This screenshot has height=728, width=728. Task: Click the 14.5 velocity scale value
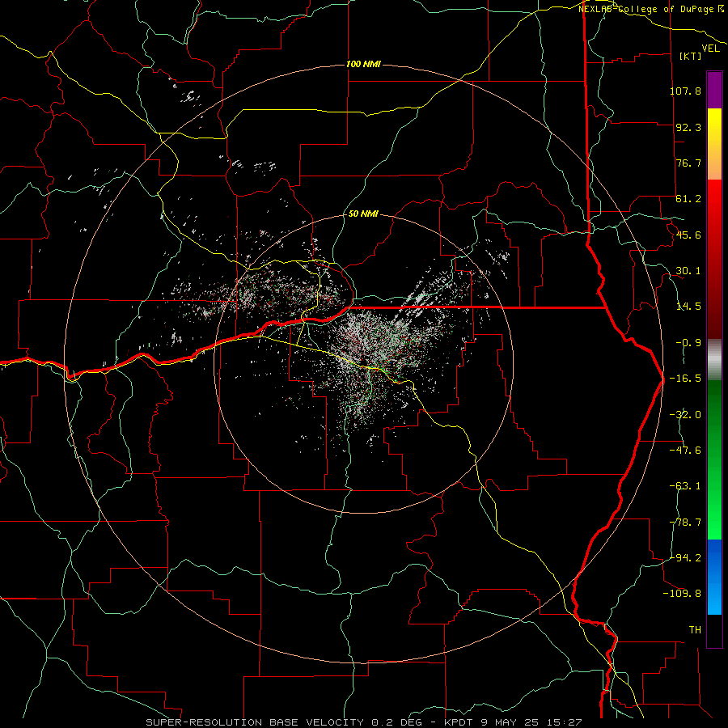click(x=688, y=307)
